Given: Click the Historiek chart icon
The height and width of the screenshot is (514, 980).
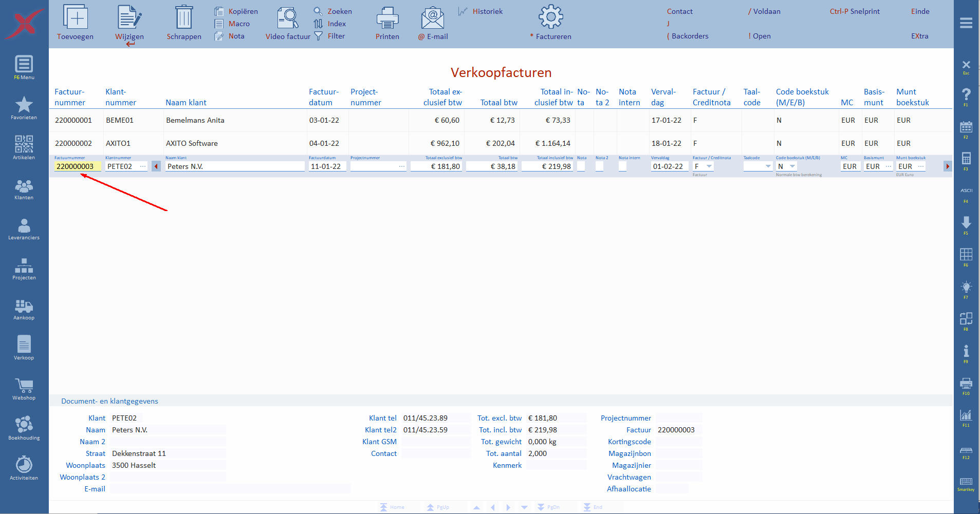Looking at the screenshot, I should coord(463,11).
